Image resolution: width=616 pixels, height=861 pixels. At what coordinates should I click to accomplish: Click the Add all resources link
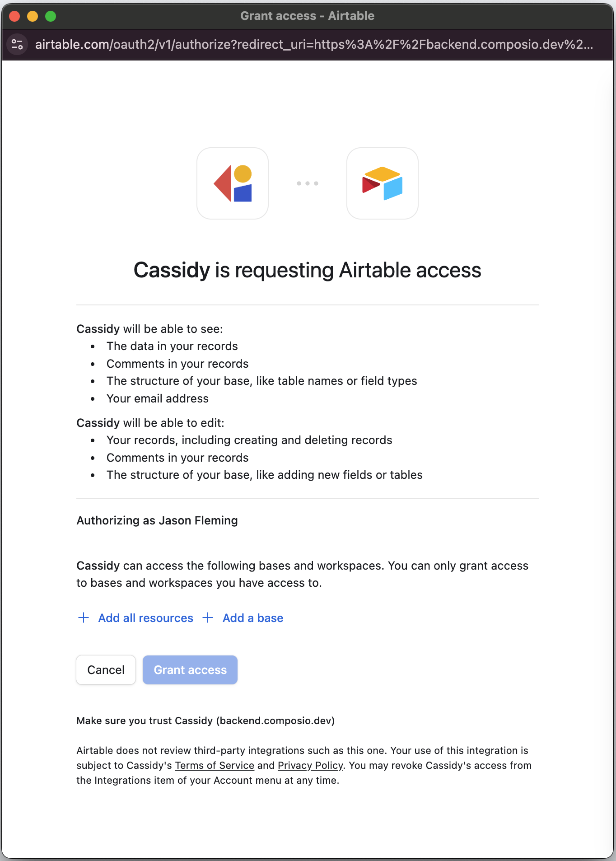(x=145, y=618)
